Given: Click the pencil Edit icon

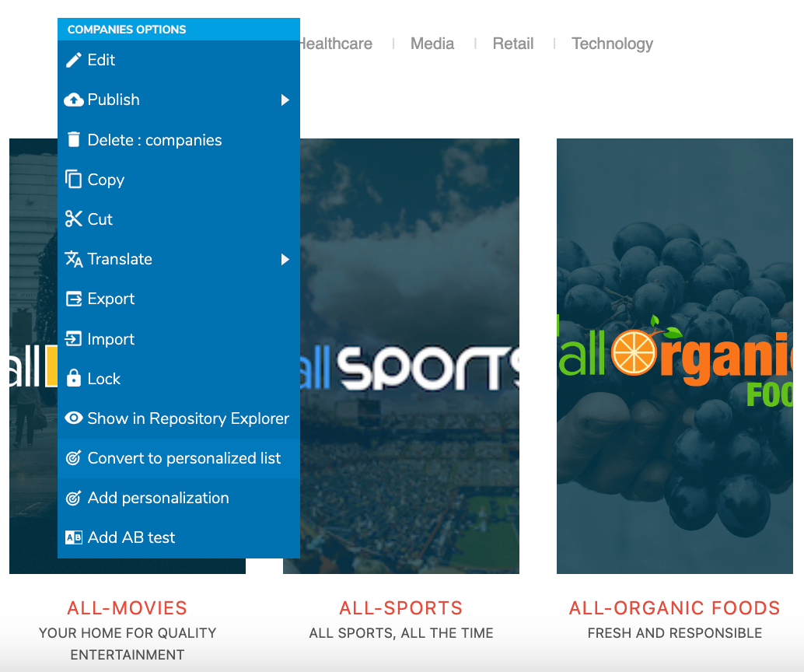Looking at the screenshot, I should [x=74, y=60].
